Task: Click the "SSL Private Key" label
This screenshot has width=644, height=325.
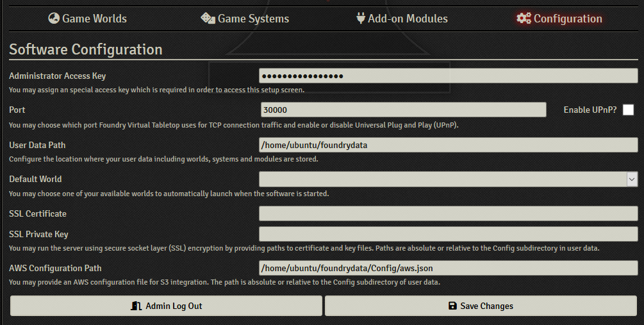Action: click(x=38, y=234)
